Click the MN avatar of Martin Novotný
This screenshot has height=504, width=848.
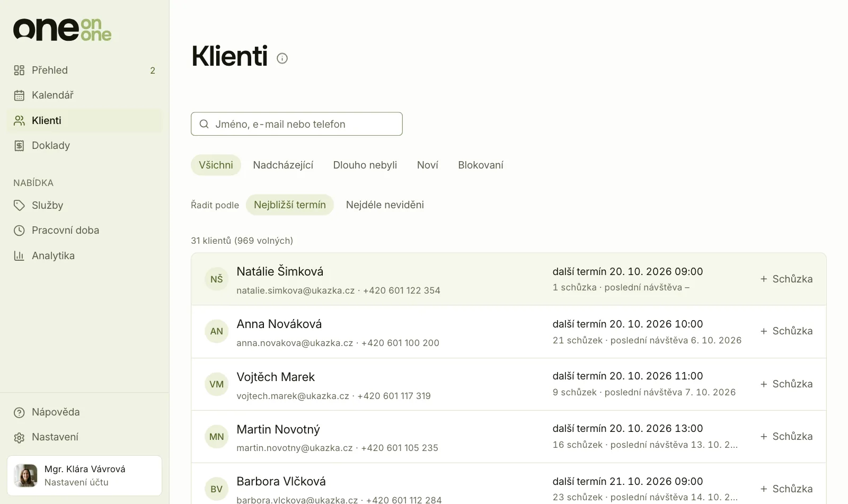216,437
